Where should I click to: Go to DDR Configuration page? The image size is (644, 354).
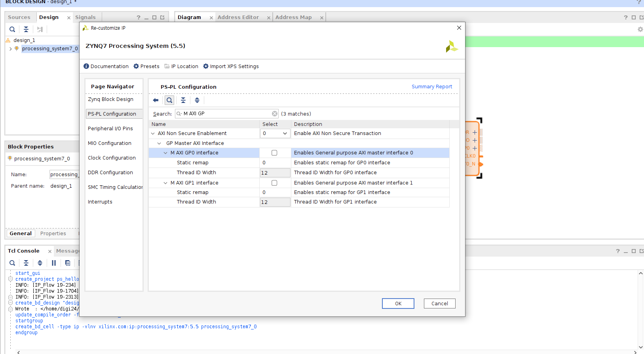click(110, 173)
